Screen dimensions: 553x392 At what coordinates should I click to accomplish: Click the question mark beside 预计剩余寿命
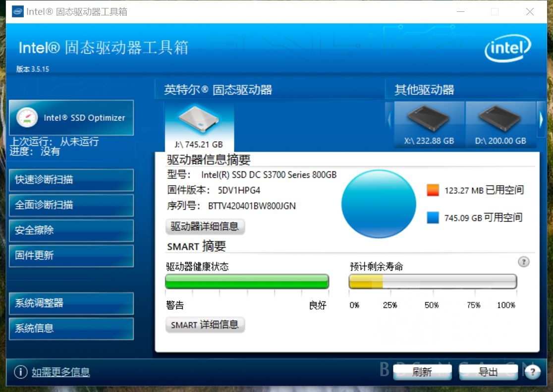(x=524, y=262)
